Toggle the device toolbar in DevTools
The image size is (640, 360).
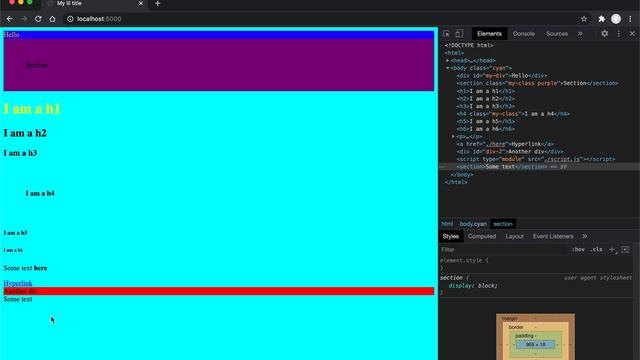pos(459,34)
